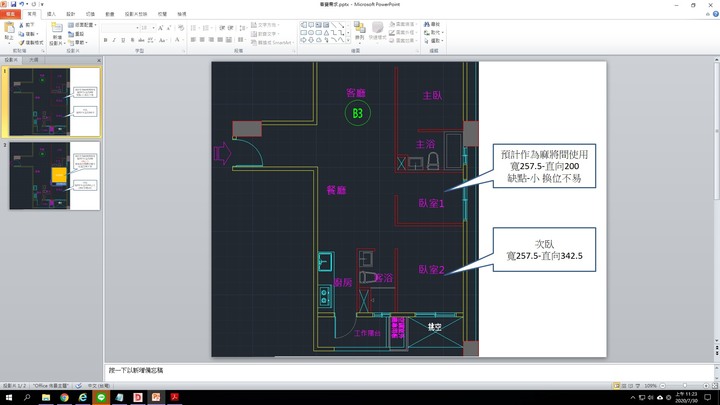Click Increase Indent icon
The height and width of the screenshot is (405, 720).
(231, 28)
